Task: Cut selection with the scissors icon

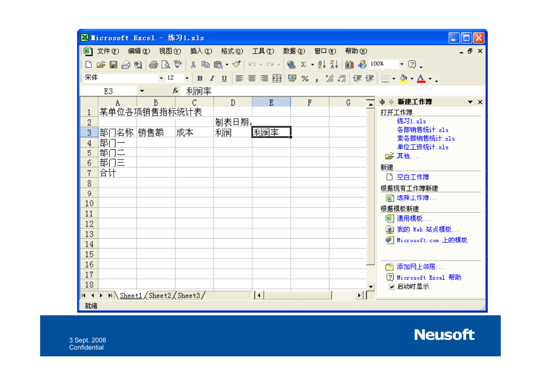Action: (x=193, y=65)
